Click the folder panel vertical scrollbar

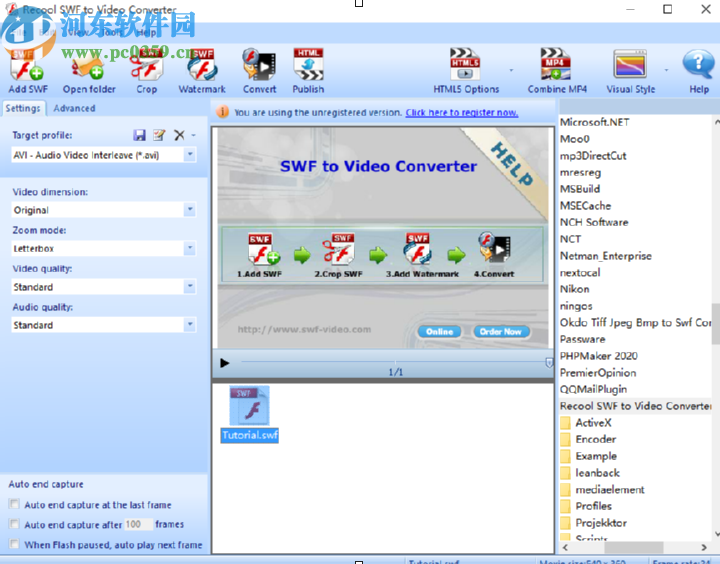[x=715, y=323]
